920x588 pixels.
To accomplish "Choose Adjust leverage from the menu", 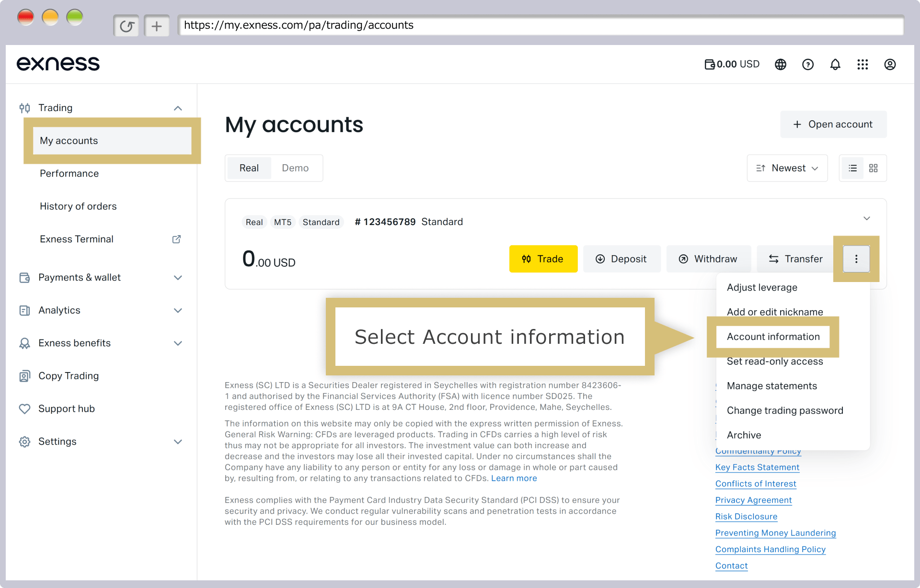I will [762, 287].
